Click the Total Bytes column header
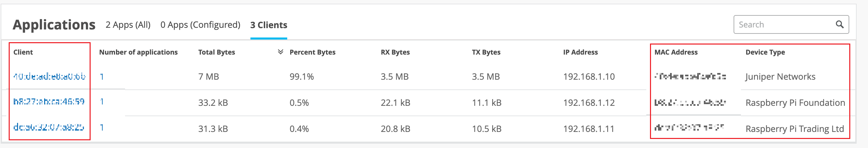The width and height of the screenshot is (868, 148). 216,52
